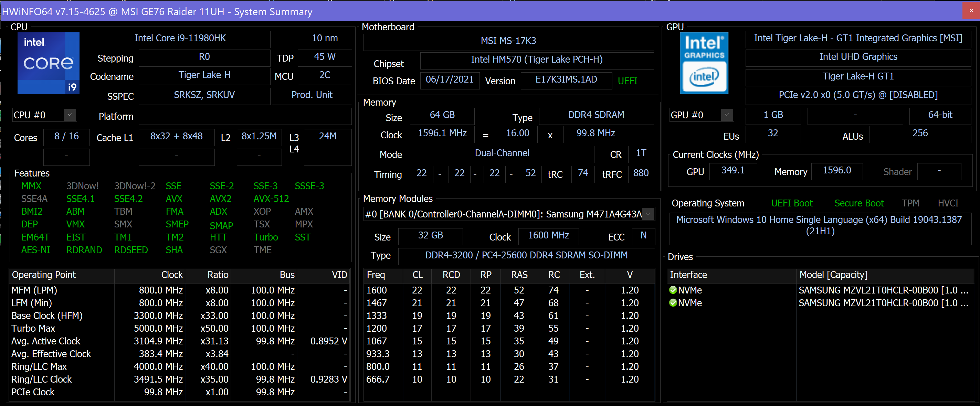Click the Operating Point column header
This screenshot has height=406, width=980.
click(x=44, y=275)
